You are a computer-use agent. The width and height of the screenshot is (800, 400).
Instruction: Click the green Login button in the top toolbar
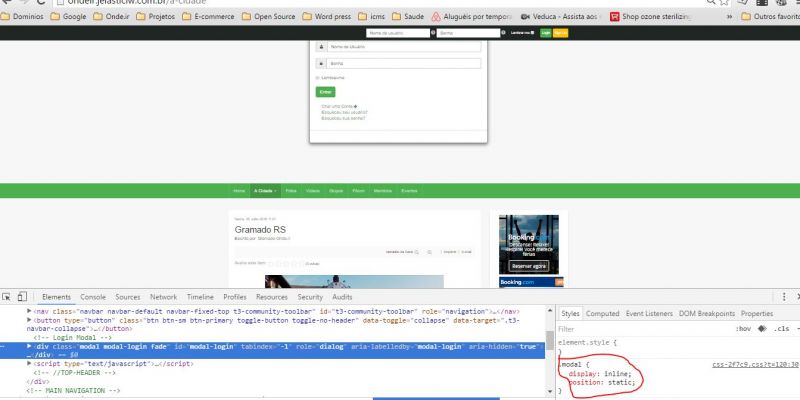click(x=545, y=33)
